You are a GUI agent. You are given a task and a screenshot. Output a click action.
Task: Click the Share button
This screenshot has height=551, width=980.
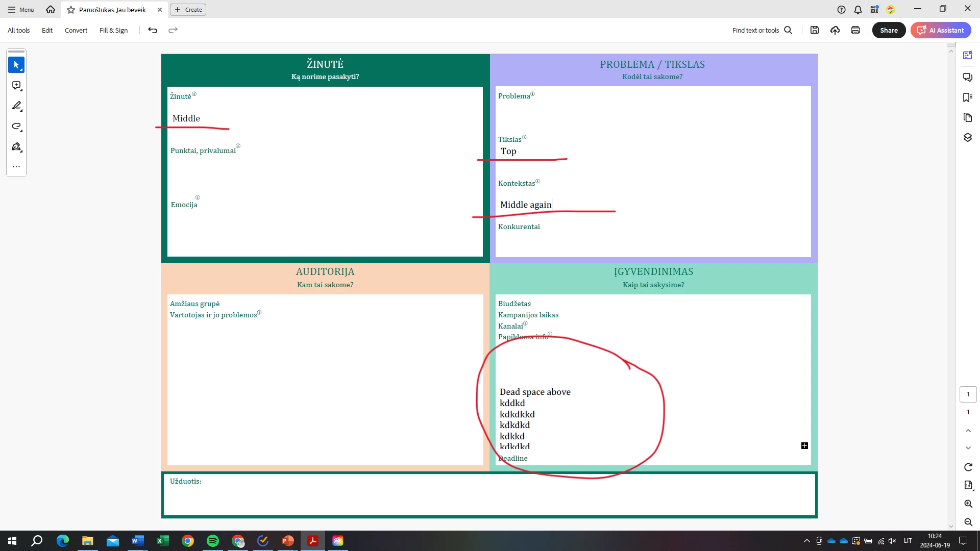click(889, 30)
